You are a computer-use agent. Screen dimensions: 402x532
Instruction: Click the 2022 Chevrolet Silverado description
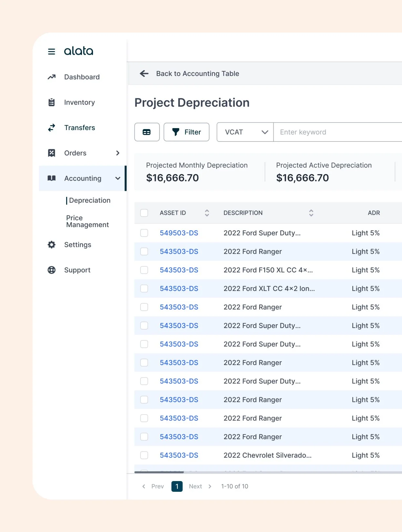[x=267, y=455]
